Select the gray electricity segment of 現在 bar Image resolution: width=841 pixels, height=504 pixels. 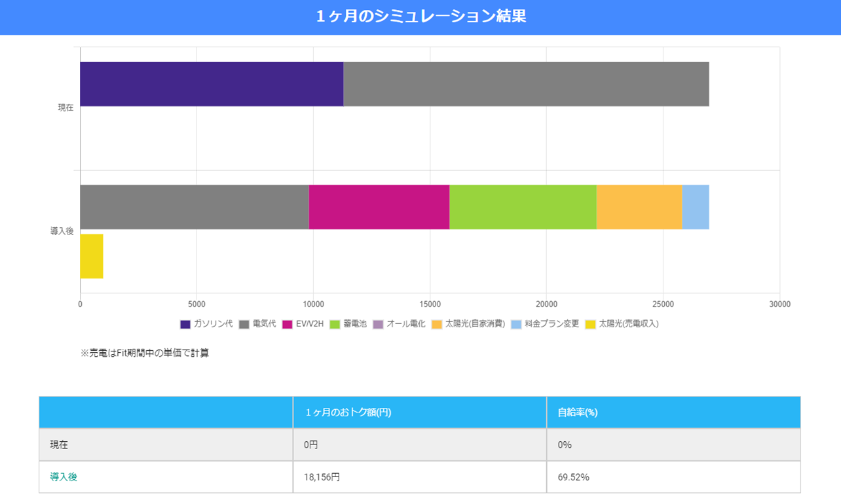pyautogui.click(x=527, y=84)
